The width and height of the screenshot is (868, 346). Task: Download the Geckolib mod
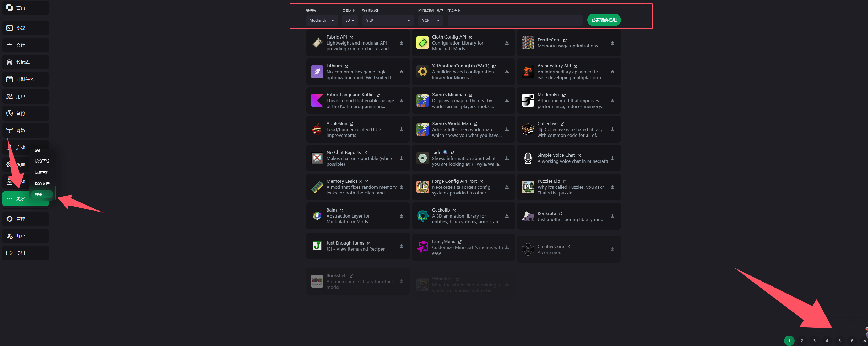pyautogui.click(x=507, y=216)
